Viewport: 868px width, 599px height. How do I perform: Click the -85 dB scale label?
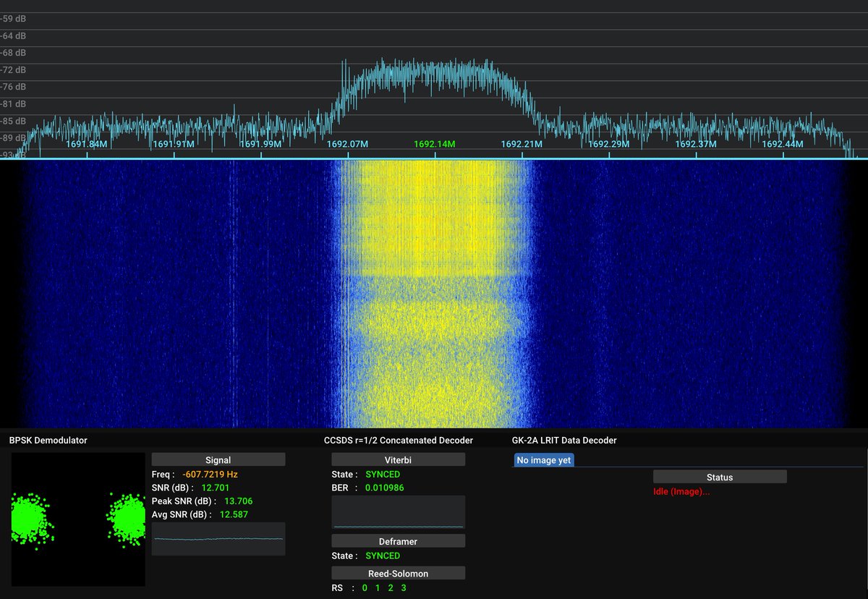coord(13,121)
